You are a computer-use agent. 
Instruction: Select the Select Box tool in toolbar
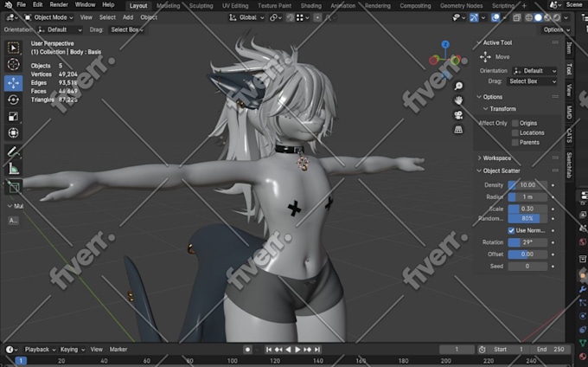click(14, 48)
